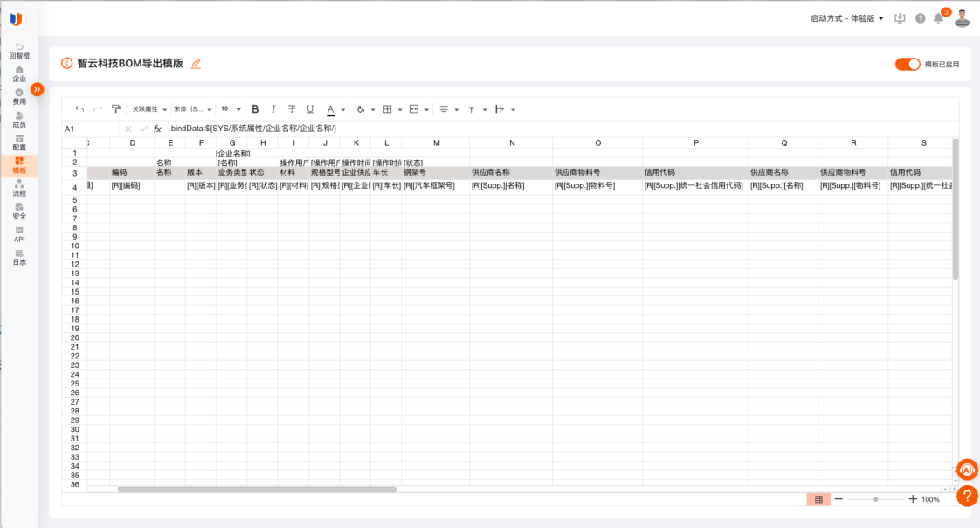
Task: Open font color dropdown arrow
Action: point(343,109)
